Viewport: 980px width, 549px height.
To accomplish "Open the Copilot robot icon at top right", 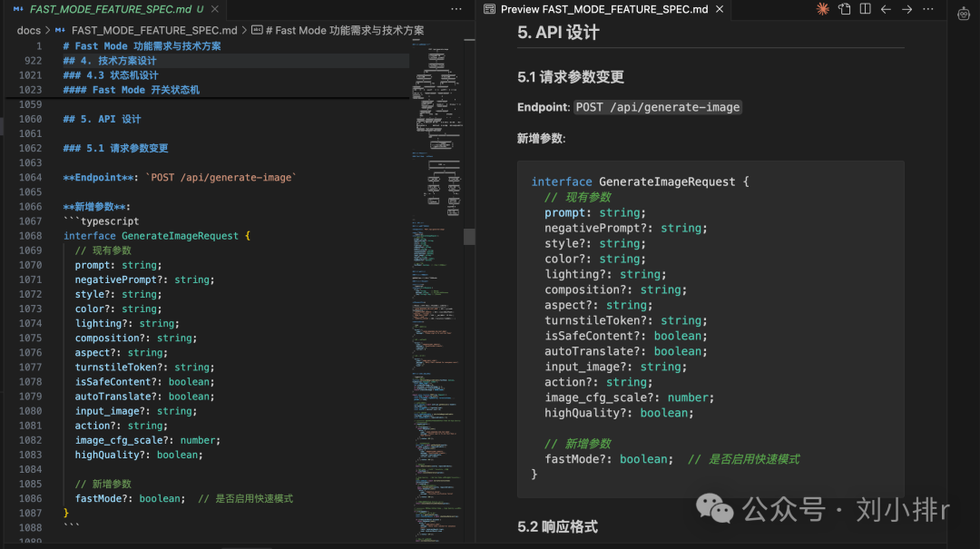I will 965,14.
